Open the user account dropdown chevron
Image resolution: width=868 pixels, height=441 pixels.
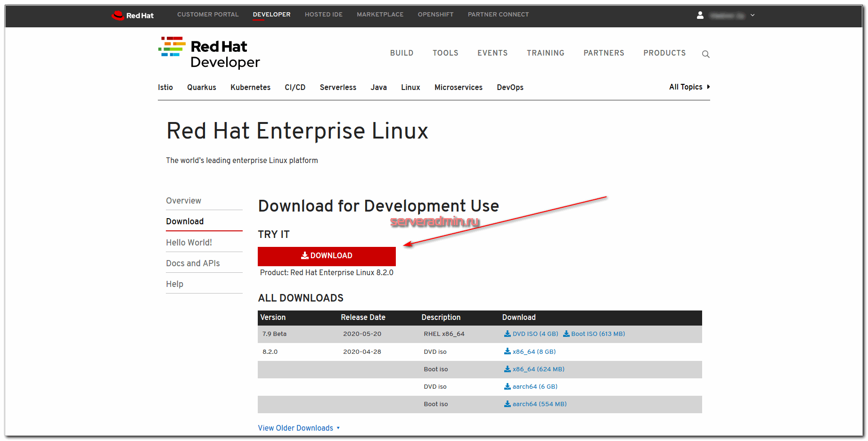[x=753, y=16]
